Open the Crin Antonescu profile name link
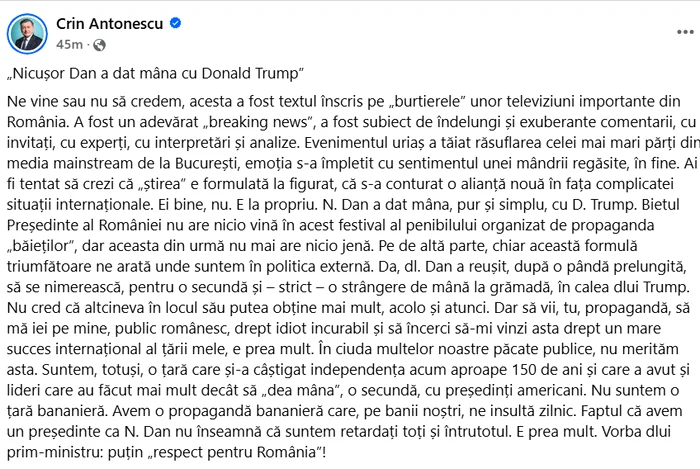Image resolution: width=700 pixels, height=469 pixels. [109, 23]
